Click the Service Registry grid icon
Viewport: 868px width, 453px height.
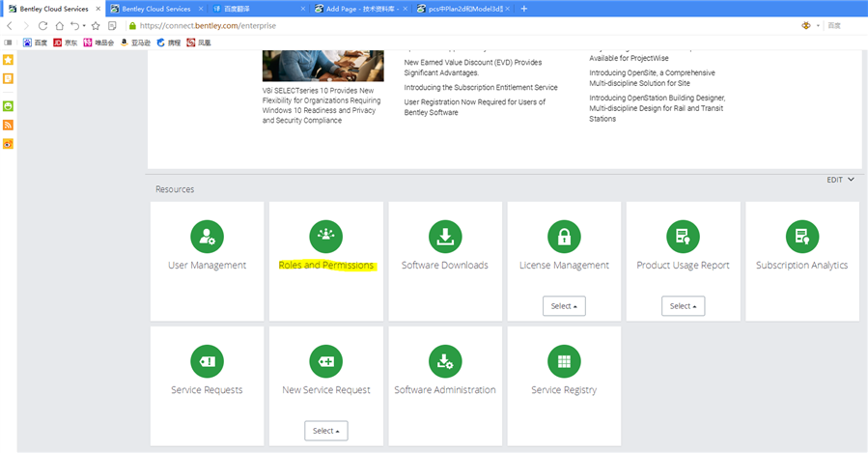tap(564, 361)
